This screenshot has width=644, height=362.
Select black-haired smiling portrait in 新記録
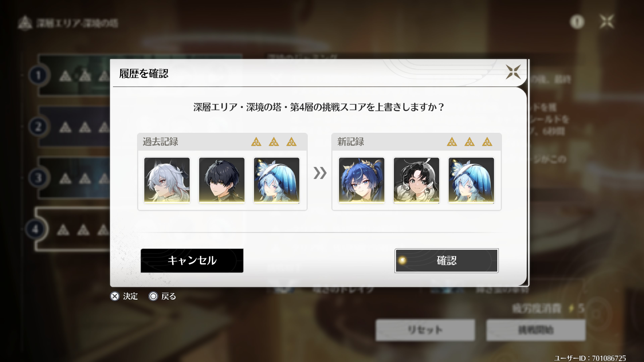416,180
